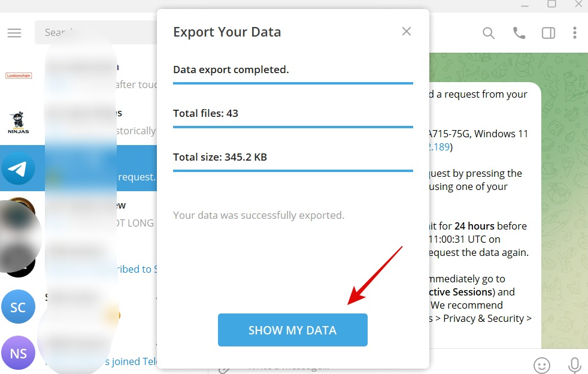Click the microphone voice message icon
Screen dimensions: 588x374
(574, 365)
